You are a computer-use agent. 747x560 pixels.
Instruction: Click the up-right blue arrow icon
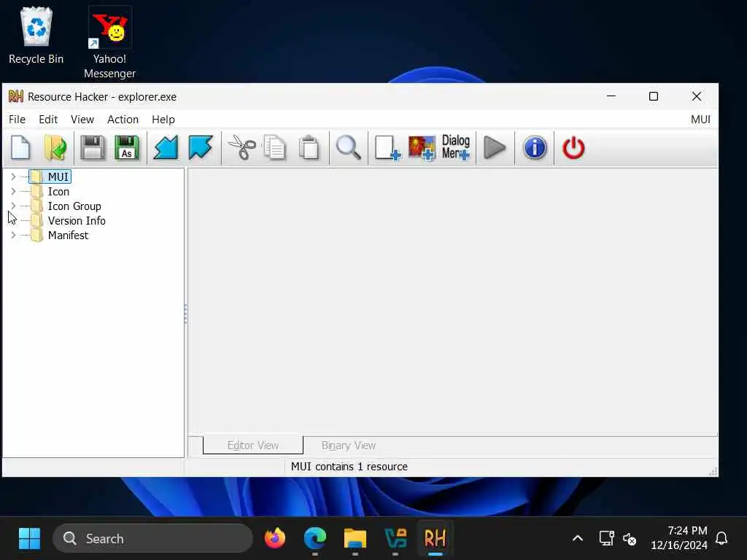click(201, 147)
